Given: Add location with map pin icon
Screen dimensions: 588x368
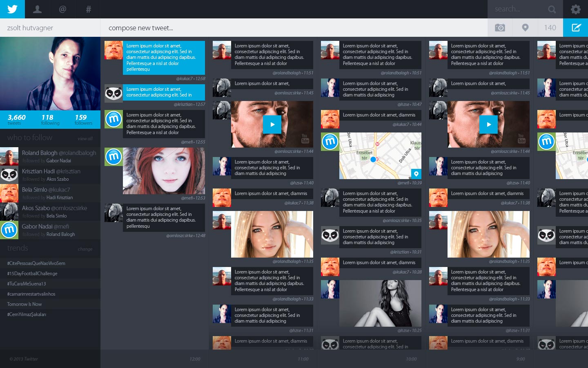Looking at the screenshot, I should (x=525, y=28).
